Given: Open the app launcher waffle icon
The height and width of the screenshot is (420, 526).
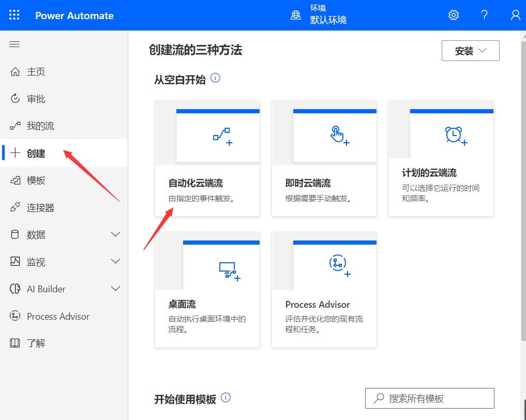Looking at the screenshot, I should [x=14, y=15].
